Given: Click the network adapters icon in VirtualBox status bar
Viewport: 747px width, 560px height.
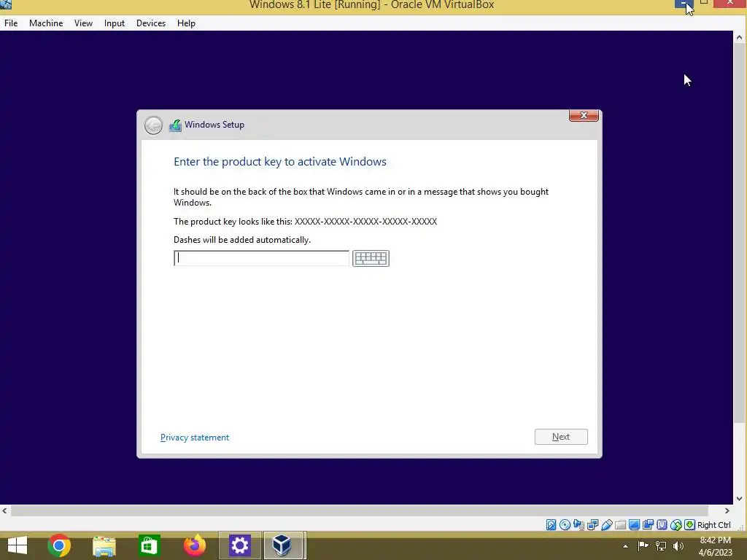Looking at the screenshot, I should pos(592,525).
